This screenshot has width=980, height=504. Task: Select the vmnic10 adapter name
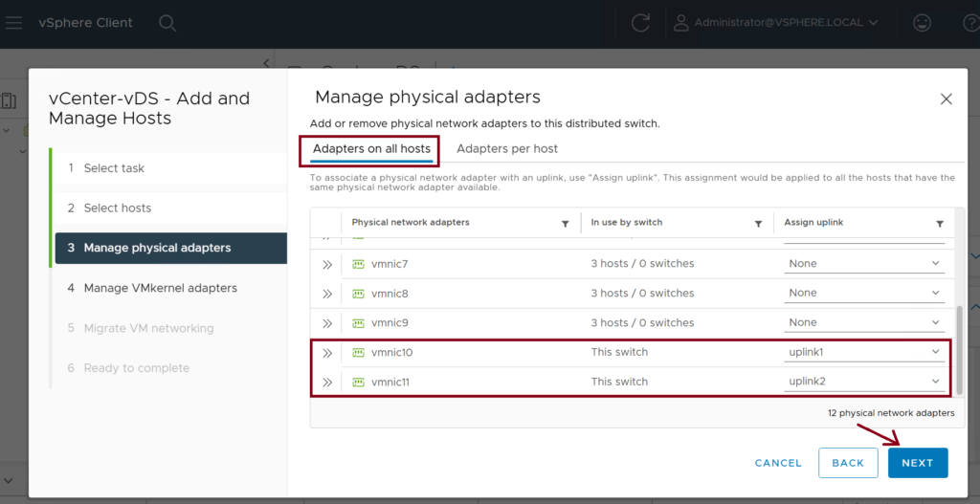pyautogui.click(x=391, y=353)
